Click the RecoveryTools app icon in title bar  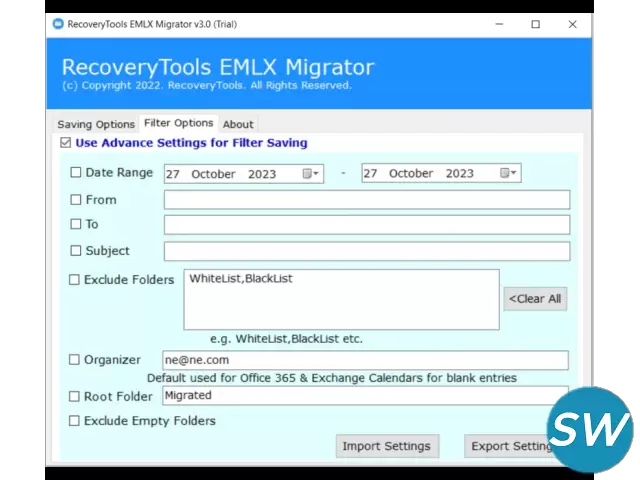58,24
